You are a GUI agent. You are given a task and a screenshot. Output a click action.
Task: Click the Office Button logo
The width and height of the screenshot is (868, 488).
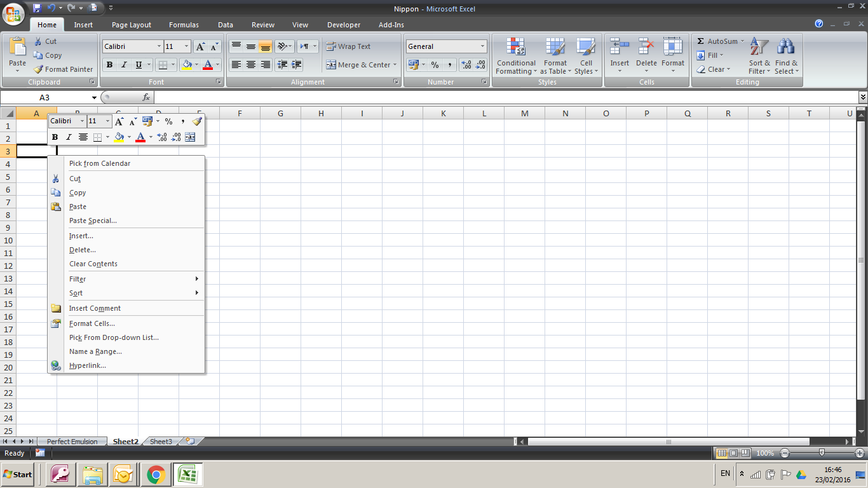pos(12,13)
